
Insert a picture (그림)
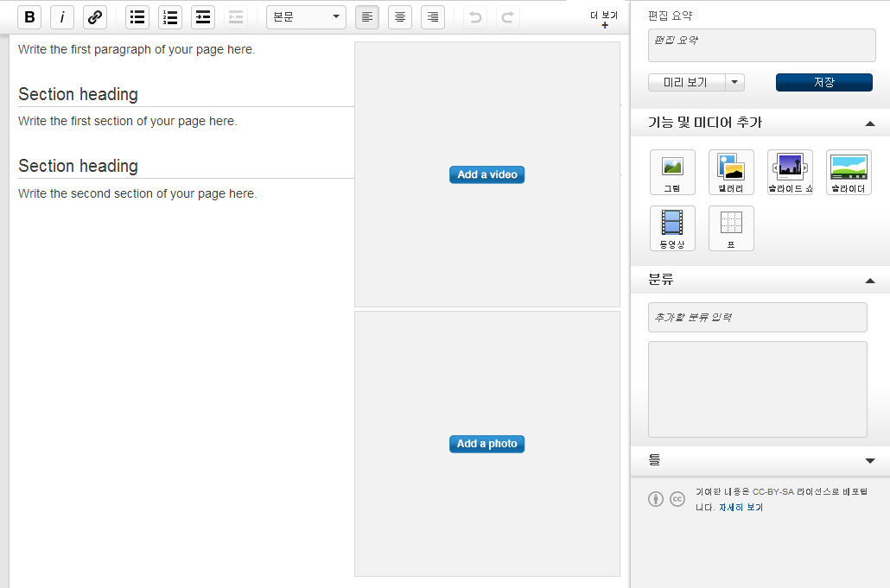click(x=672, y=173)
